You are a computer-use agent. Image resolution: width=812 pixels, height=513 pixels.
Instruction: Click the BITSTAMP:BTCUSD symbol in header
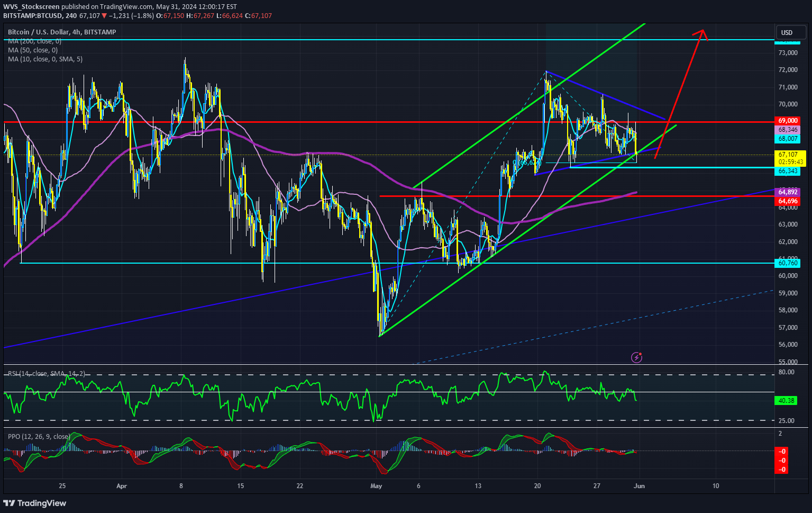(x=33, y=16)
